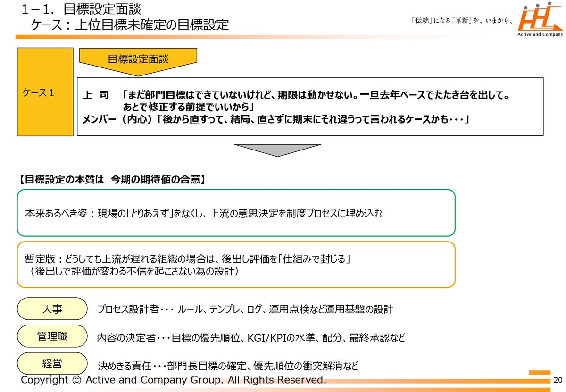Click the yellow ケース1 box

(45, 92)
